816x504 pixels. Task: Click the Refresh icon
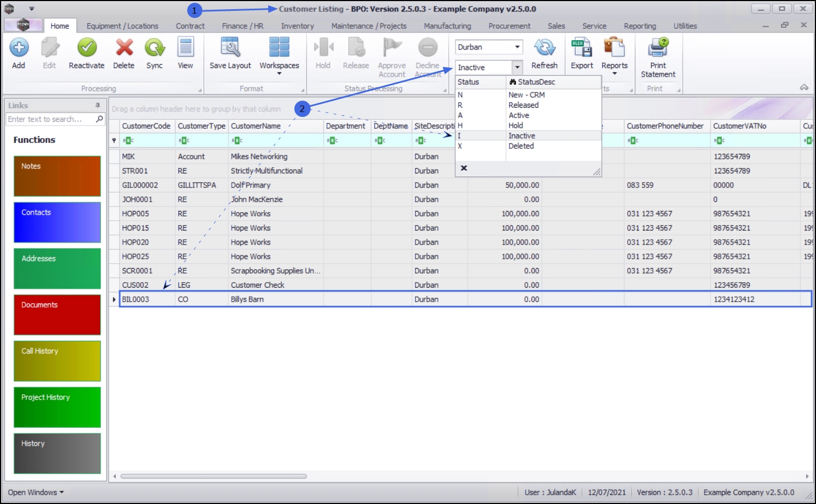[x=545, y=48]
